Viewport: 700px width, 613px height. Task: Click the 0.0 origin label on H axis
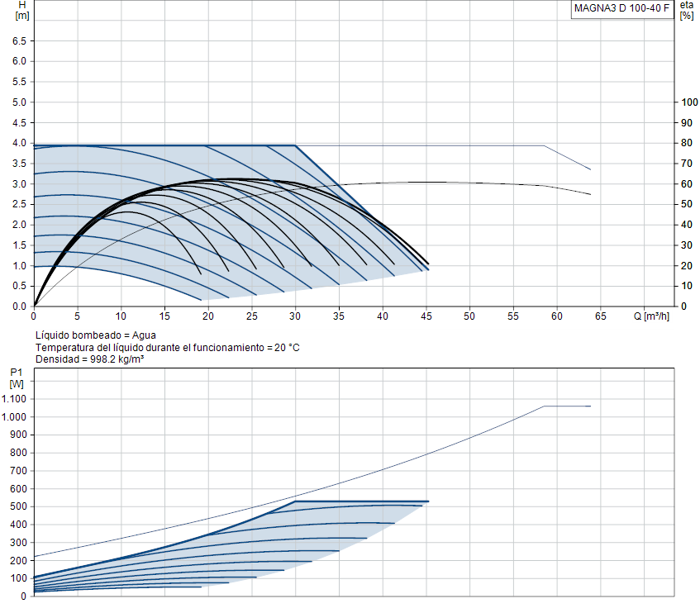pyautogui.click(x=19, y=306)
